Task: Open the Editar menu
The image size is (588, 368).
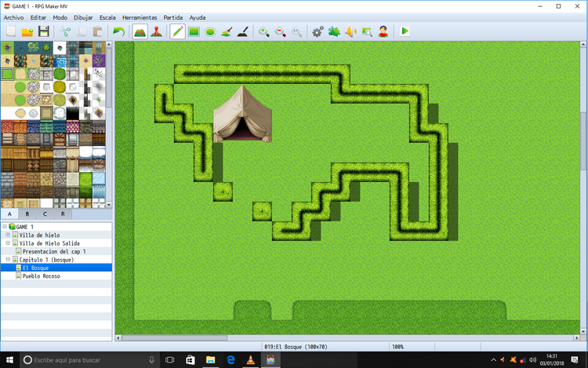Action: tap(38, 17)
